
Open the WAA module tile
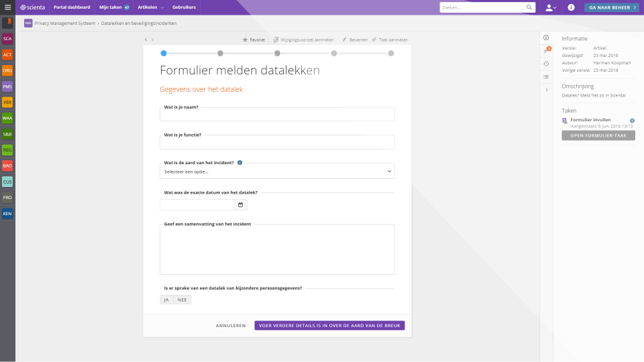click(7, 118)
